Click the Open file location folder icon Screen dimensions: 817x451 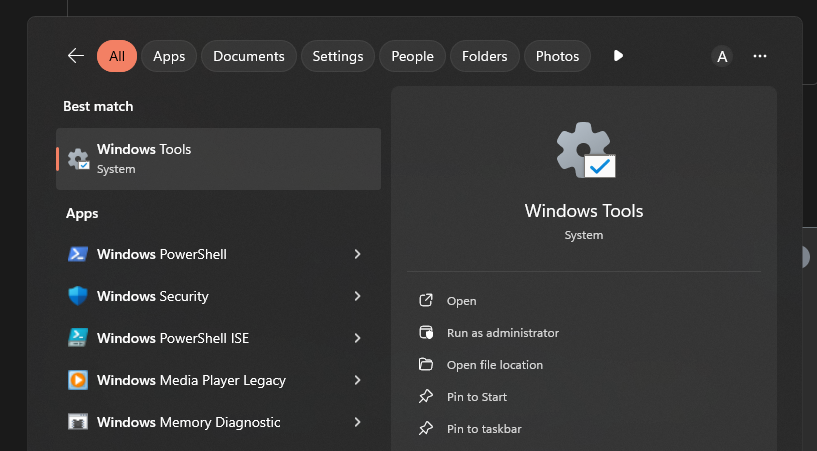coord(426,364)
